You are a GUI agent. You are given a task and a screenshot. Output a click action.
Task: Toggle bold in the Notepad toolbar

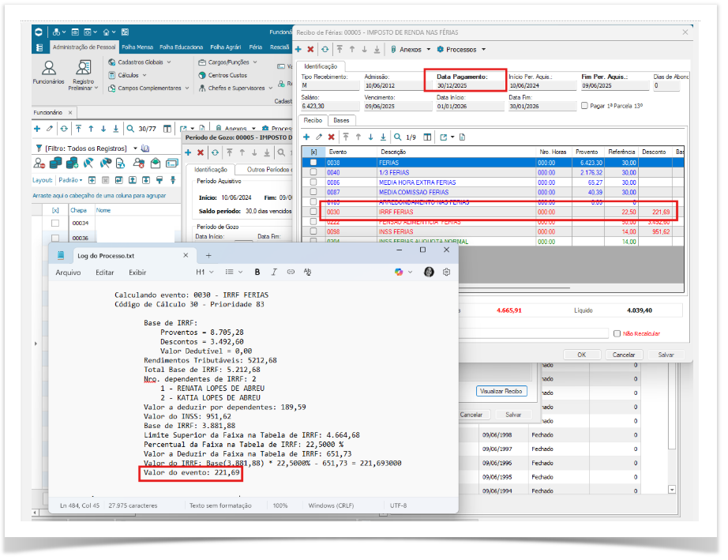257,272
